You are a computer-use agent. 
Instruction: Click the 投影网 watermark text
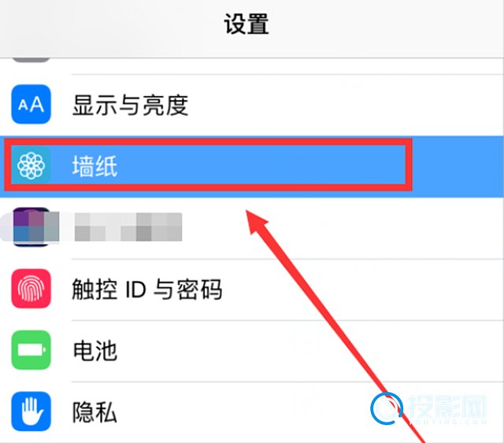click(x=447, y=407)
